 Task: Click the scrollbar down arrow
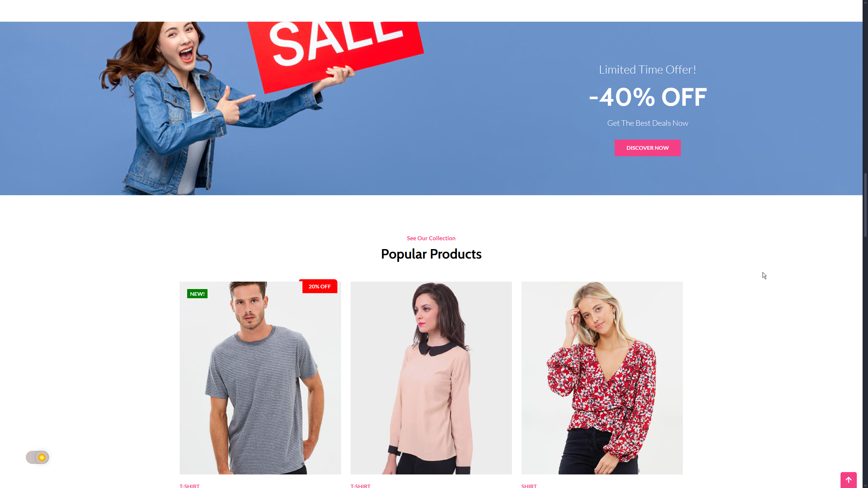point(865,485)
